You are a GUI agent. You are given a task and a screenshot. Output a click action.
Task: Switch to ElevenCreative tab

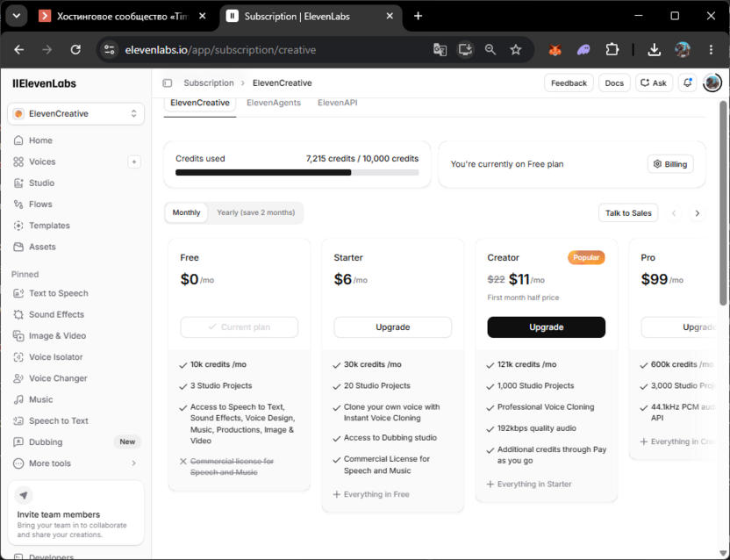pos(200,103)
